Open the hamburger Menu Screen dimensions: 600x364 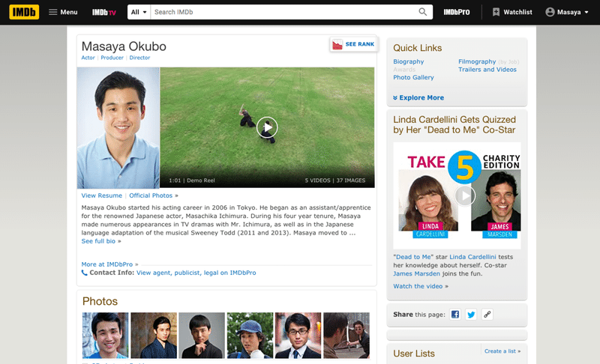click(63, 12)
